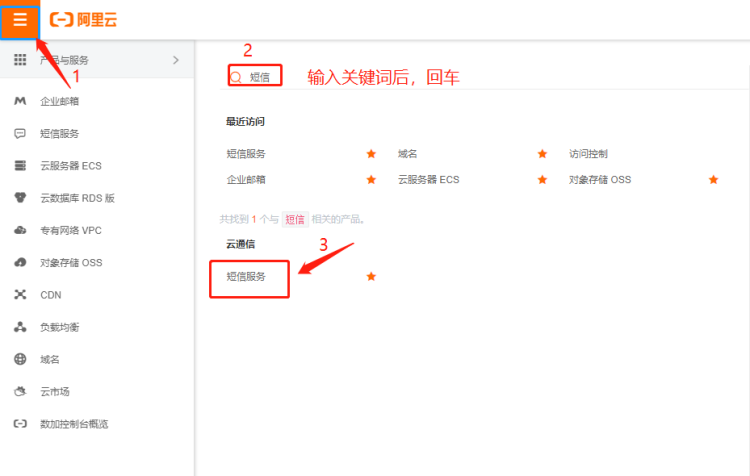This screenshot has height=476, width=750.
Task: Select 域名 in the left sidebar
Action: [50, 359]
